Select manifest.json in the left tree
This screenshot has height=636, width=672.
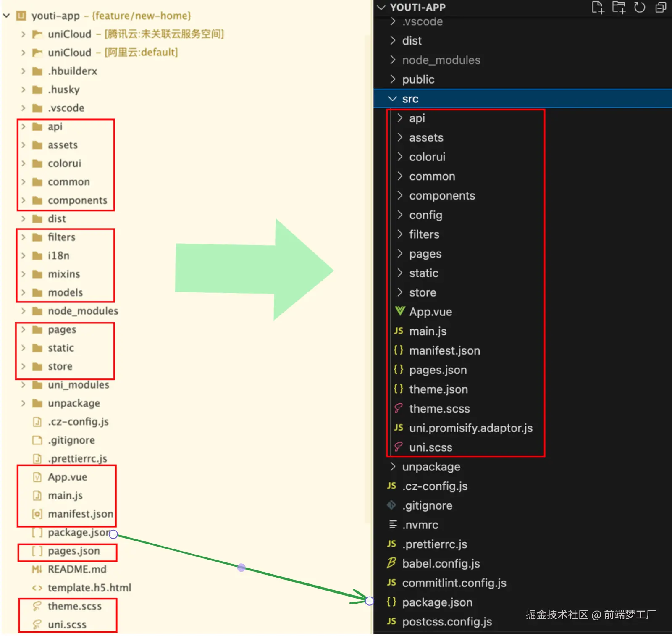point(81,514)
